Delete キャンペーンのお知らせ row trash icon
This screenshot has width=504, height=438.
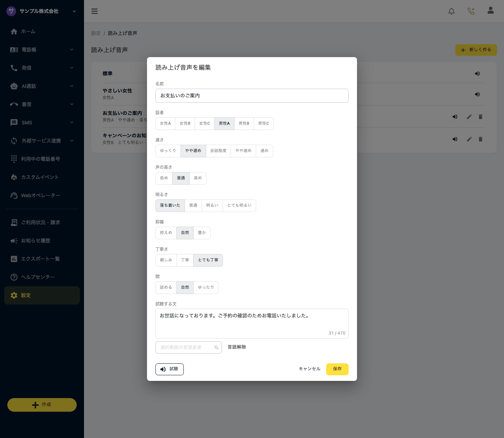(481, 139)
